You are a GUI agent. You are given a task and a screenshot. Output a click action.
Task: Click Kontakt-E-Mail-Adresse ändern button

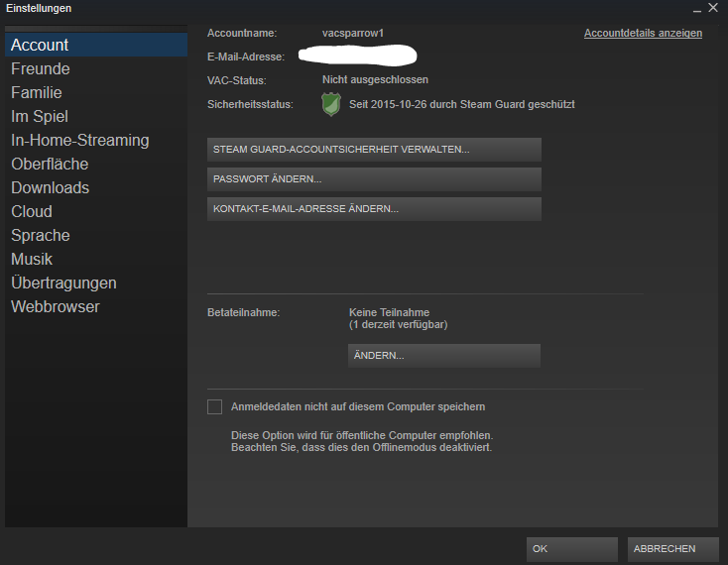coord(374,209)
